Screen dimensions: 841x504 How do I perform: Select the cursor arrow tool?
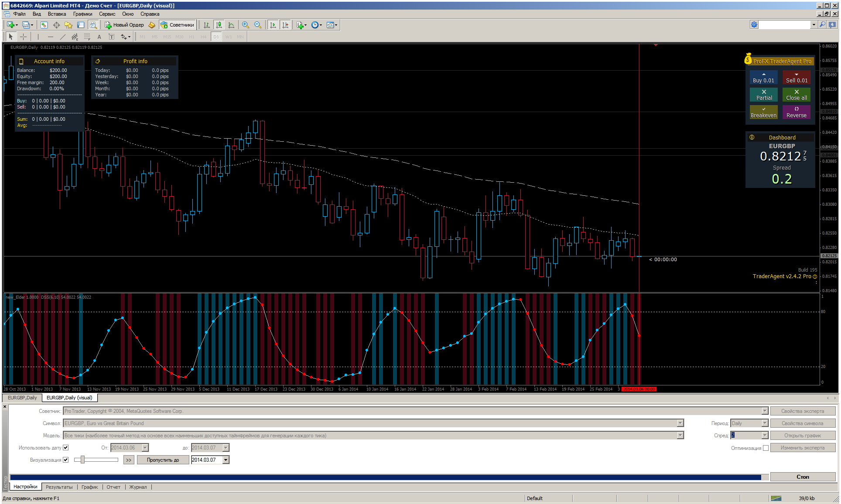[x=11, y=37]
